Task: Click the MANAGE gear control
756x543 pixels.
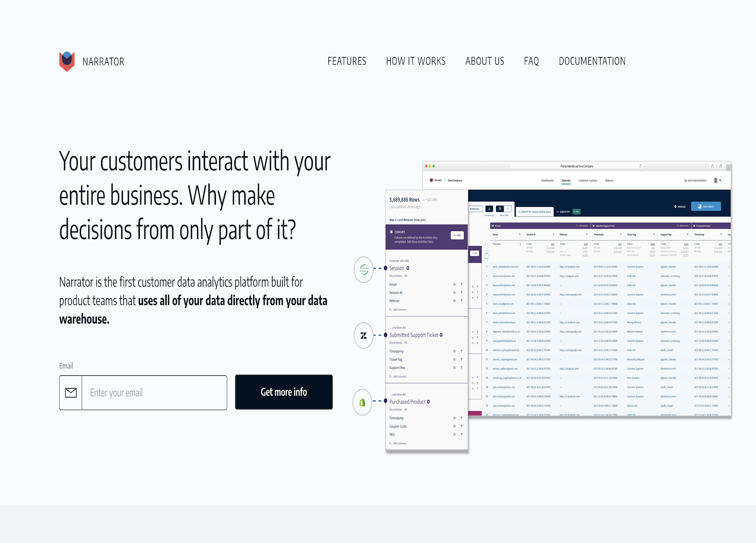Action: 680,206
